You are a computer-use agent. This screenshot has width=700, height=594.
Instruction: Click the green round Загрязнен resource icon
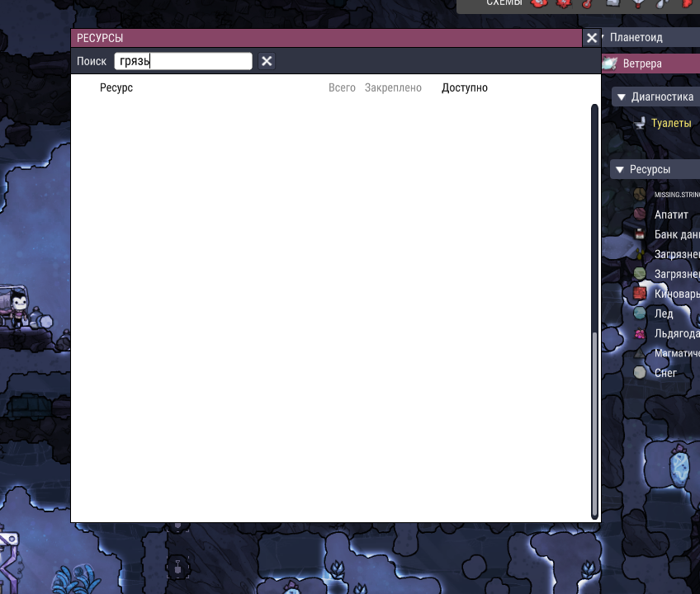tap(640, 274)
